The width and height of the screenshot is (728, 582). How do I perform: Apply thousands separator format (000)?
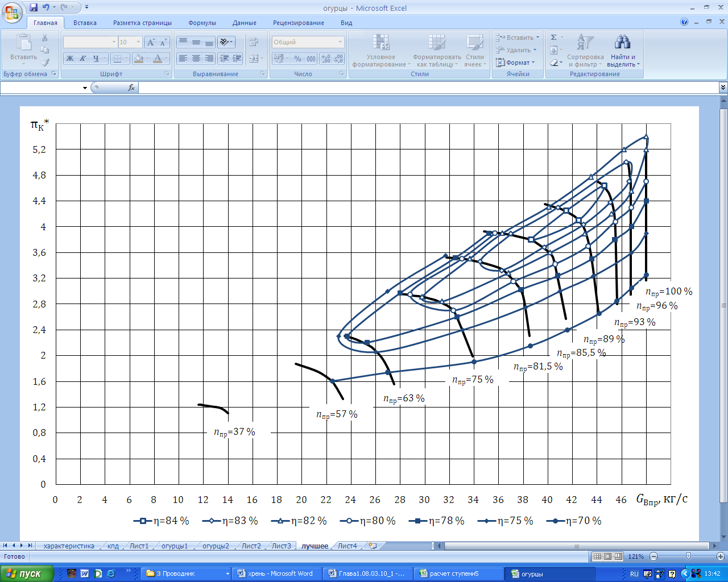(311, 59)
